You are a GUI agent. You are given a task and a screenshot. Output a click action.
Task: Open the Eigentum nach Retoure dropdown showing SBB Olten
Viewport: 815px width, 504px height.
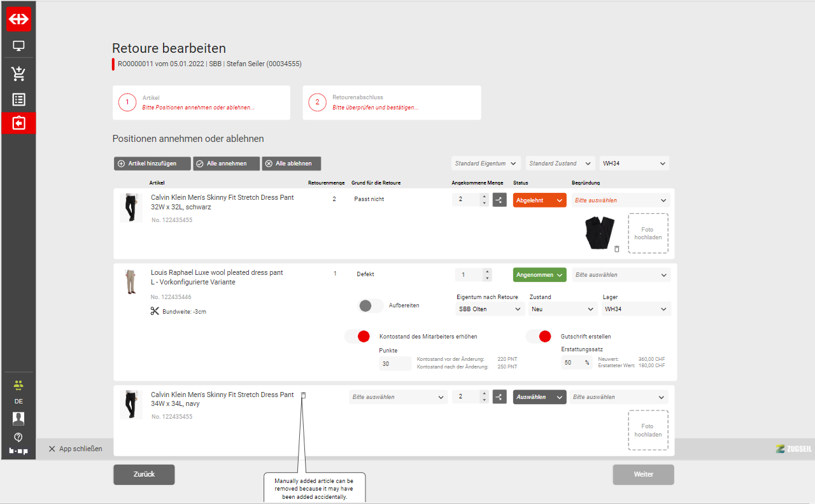tap(490, 309)
